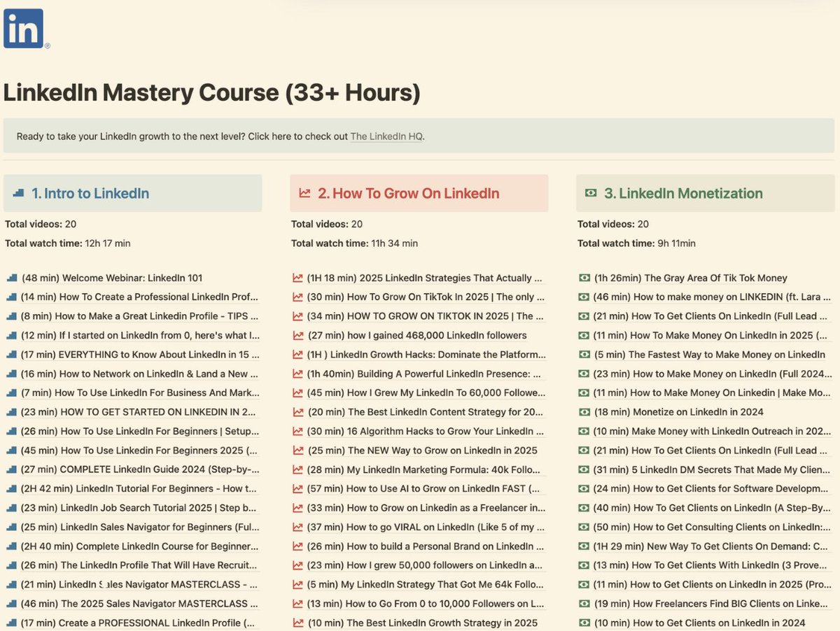Click the chart icon for The NEW Way to Grow on LinkedIn
840x631 pixels.
click(297, 451)
